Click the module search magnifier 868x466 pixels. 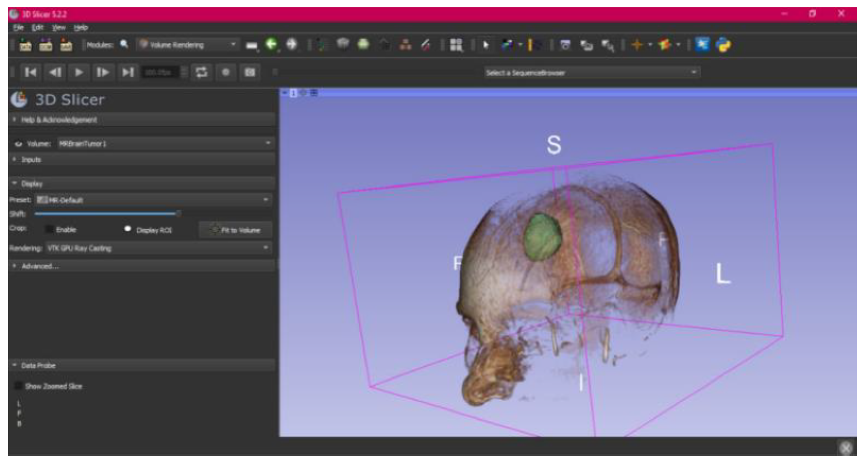[124, 44]
